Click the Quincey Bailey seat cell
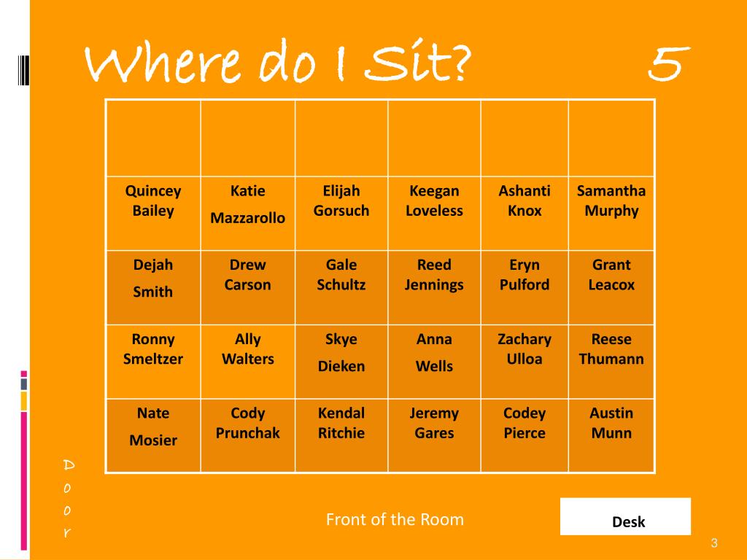Viewport: 747px width, 560px height. [x=153, y=214]
